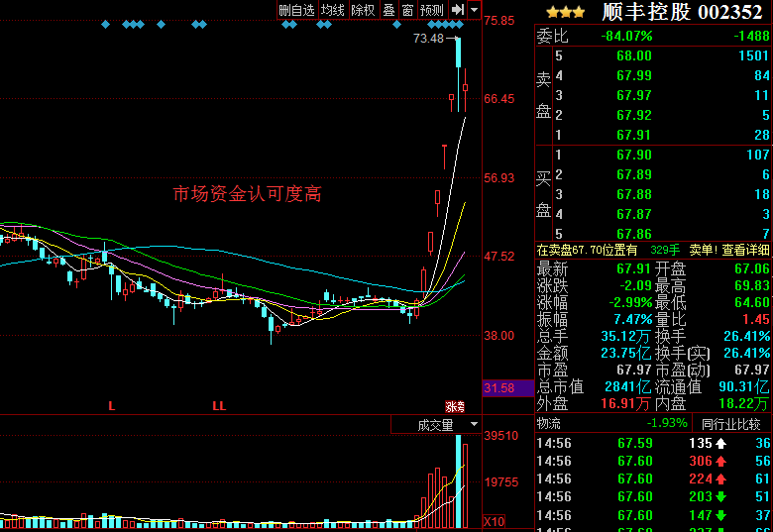Screen dimensions: 773x532
Task: Click the single L marker below chart
Action: tap(111, 406)
